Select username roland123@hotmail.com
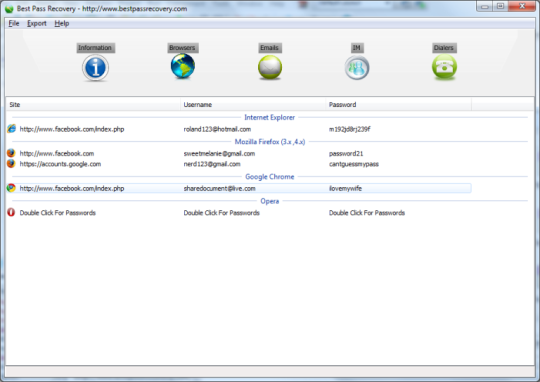540x382 pixels. (x=217, y=129)
